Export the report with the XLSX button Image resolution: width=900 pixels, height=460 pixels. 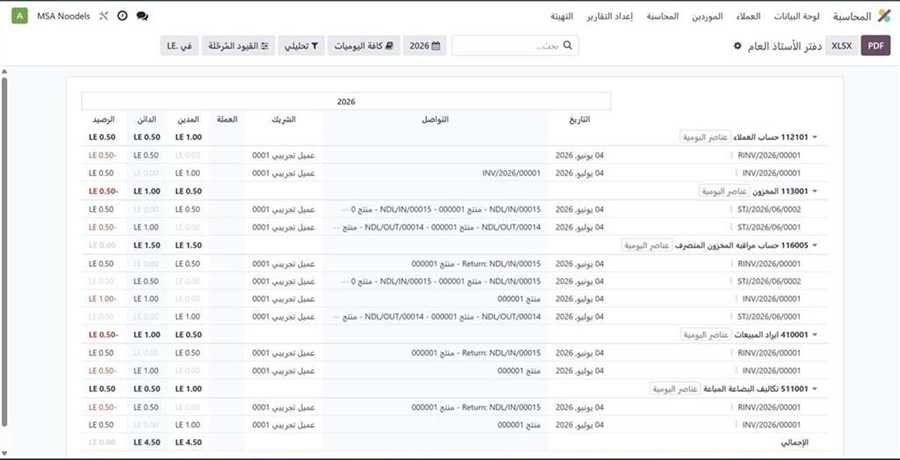click(x=842, y=46)
